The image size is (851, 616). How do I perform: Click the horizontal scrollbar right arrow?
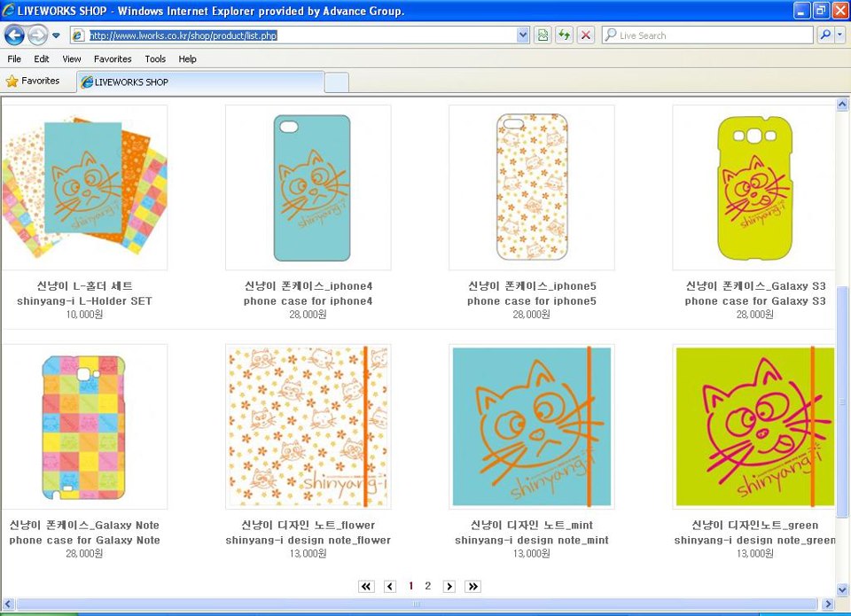click(x=828, y=604)
